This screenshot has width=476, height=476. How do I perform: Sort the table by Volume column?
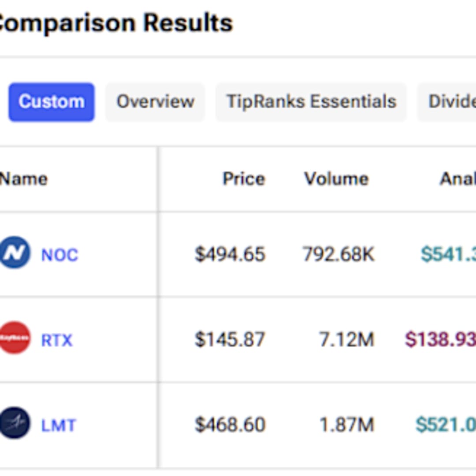coord(336,179)
